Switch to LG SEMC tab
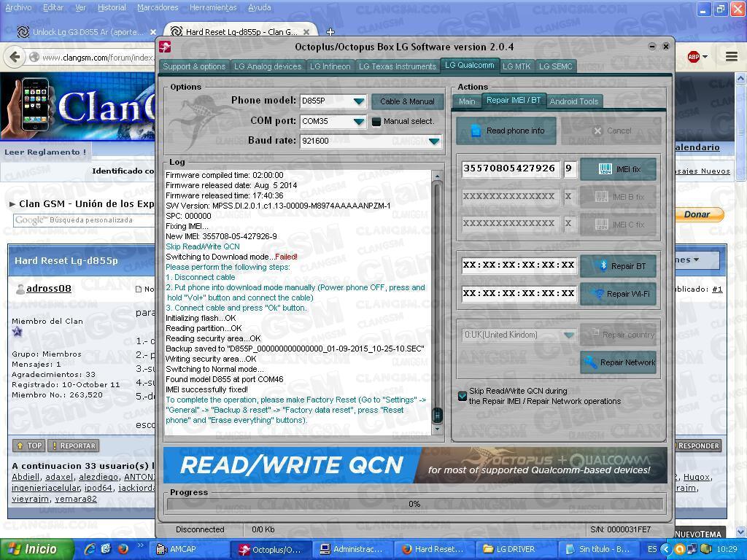747x560 pixels. pos(555,66)
